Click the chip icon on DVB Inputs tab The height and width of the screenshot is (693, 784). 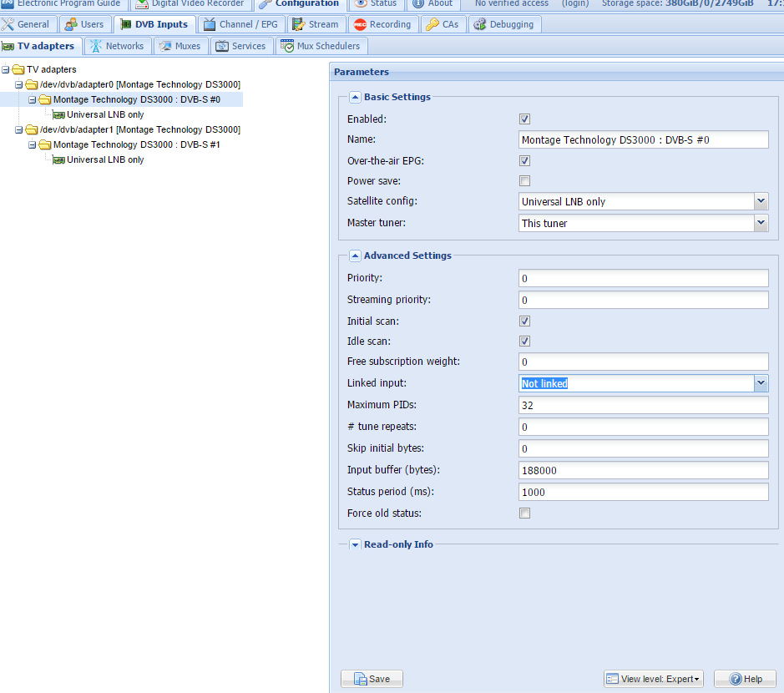coord(125,24)
